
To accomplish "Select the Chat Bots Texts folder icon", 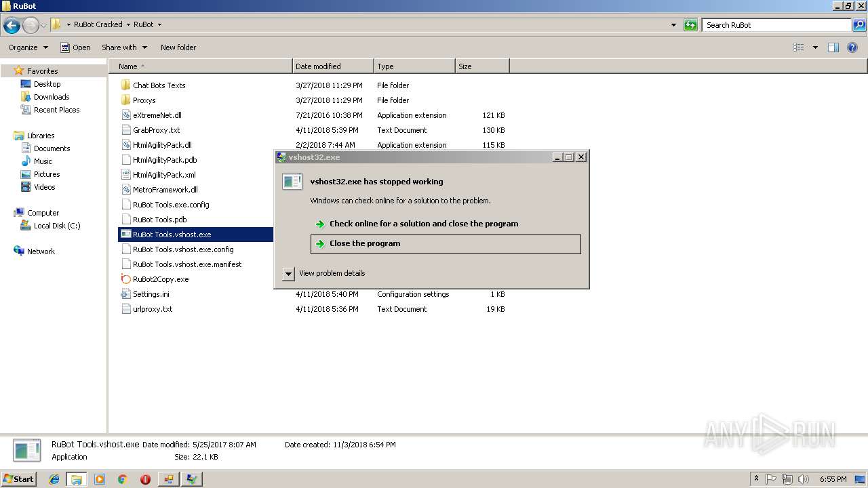I will 125,85.
